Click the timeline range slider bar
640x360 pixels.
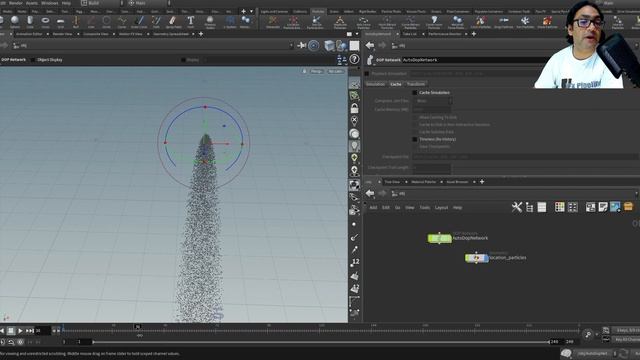click(320, 342)
